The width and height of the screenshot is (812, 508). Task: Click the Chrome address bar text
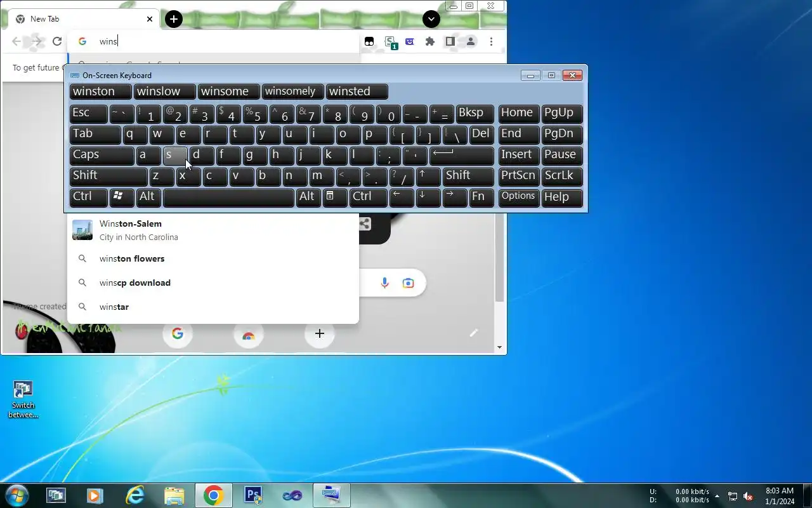tap(108, 41)
